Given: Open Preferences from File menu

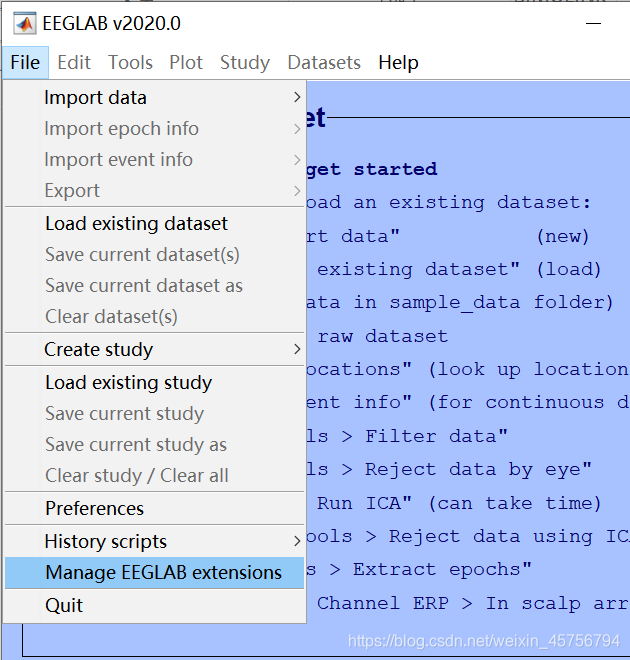Looking at the screenshot, I should (x=154, y=508).
